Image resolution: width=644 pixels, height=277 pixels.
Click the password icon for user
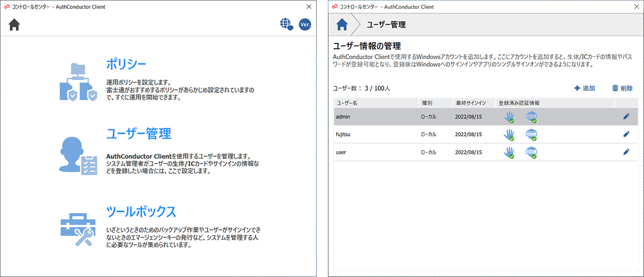[531, 152]
